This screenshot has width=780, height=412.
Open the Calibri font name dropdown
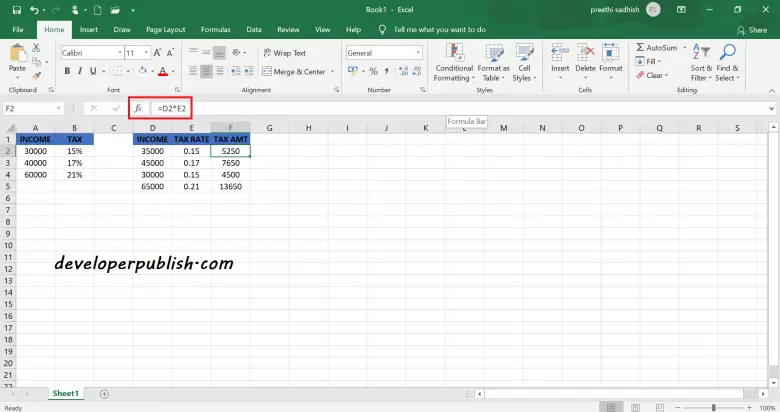[116, 53]
